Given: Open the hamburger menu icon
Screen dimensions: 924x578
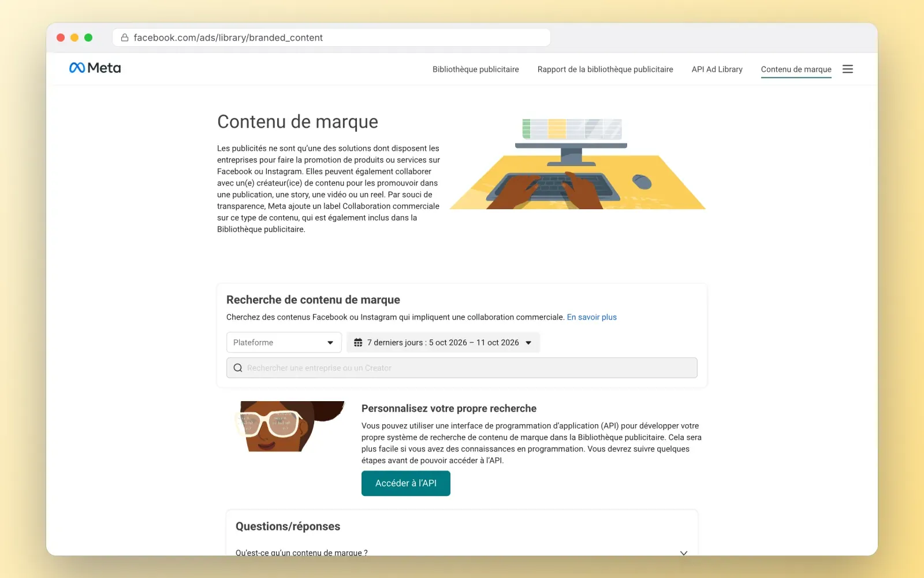Looking at the screenshot, I should (848, 69).
